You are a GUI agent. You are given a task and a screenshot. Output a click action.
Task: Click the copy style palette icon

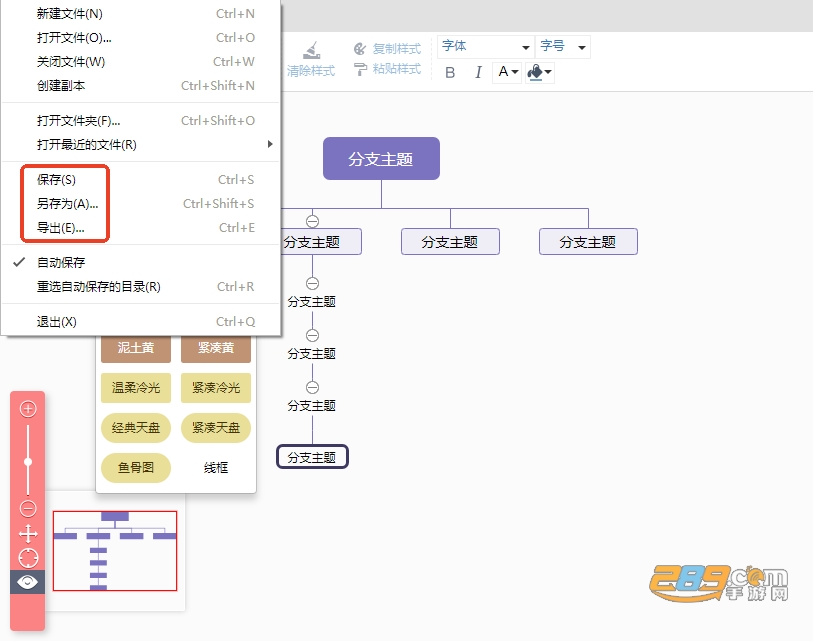click(x=360, y=49)
